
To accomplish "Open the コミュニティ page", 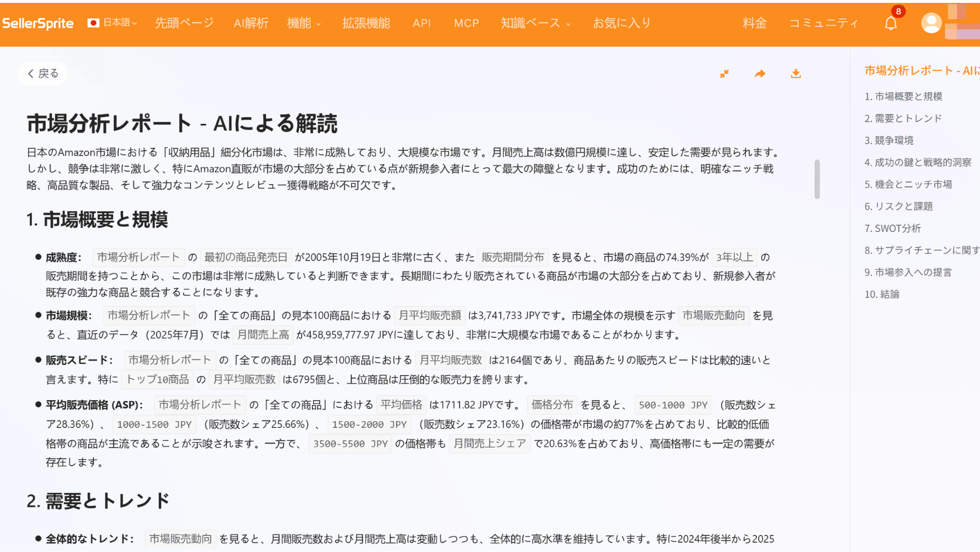I will pos(824,23).
